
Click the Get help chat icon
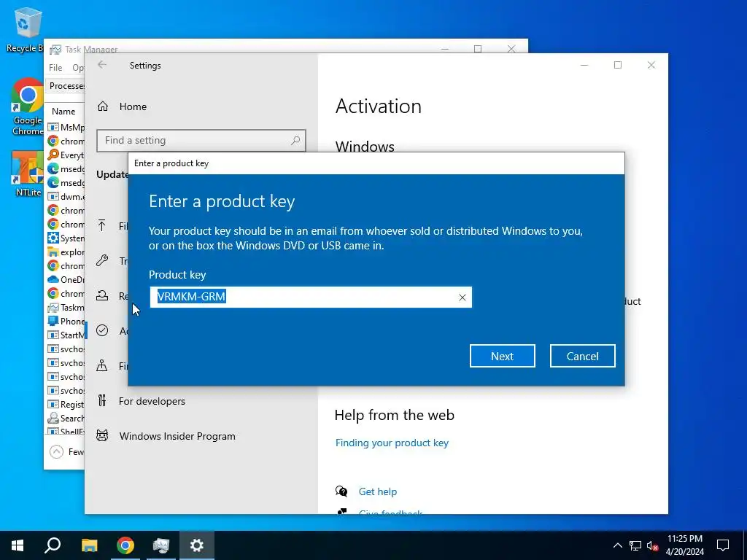point(341,491)
